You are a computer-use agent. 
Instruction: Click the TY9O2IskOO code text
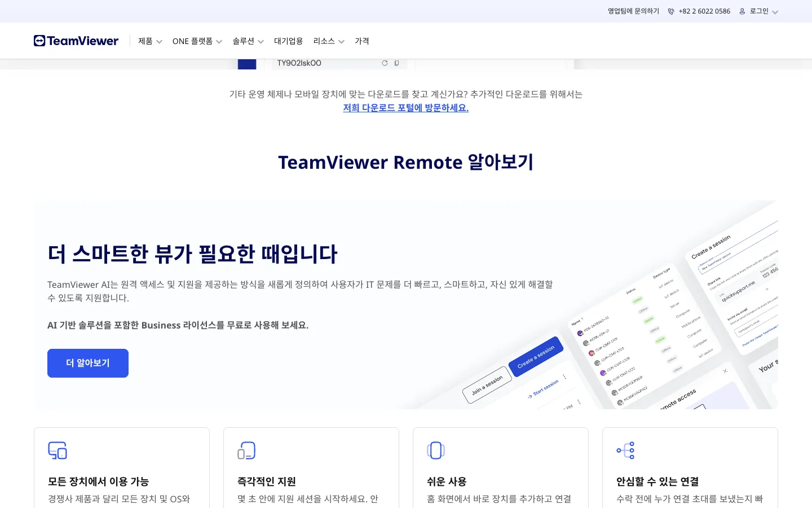click(299, 63)
